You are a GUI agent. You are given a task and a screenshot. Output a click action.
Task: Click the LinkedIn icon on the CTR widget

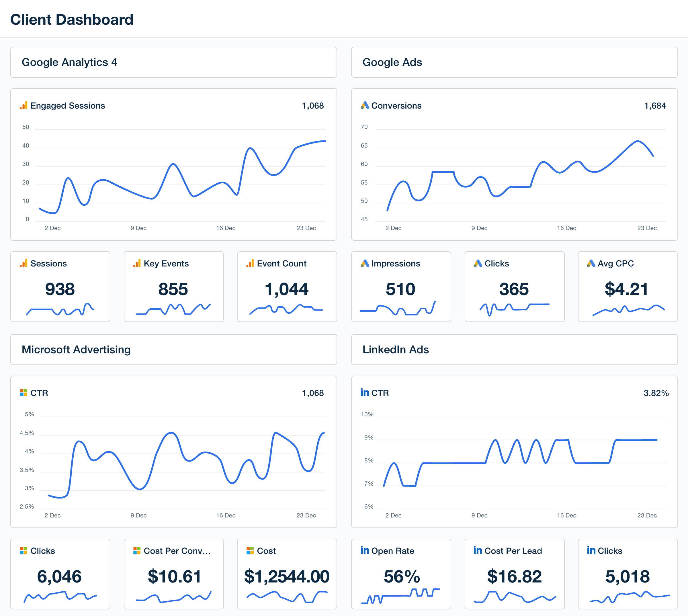(x=364, y=393)
